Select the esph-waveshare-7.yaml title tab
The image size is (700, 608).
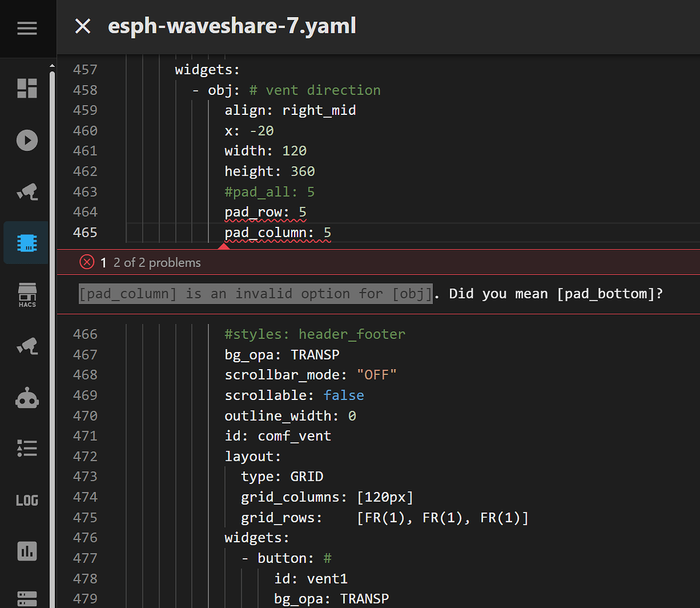pyautogui.click(x=232, y=26)
